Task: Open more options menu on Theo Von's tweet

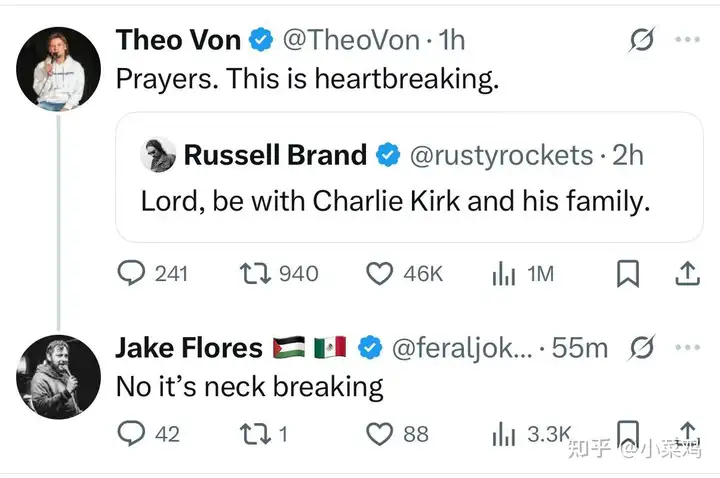Action: tap(687, 39)
